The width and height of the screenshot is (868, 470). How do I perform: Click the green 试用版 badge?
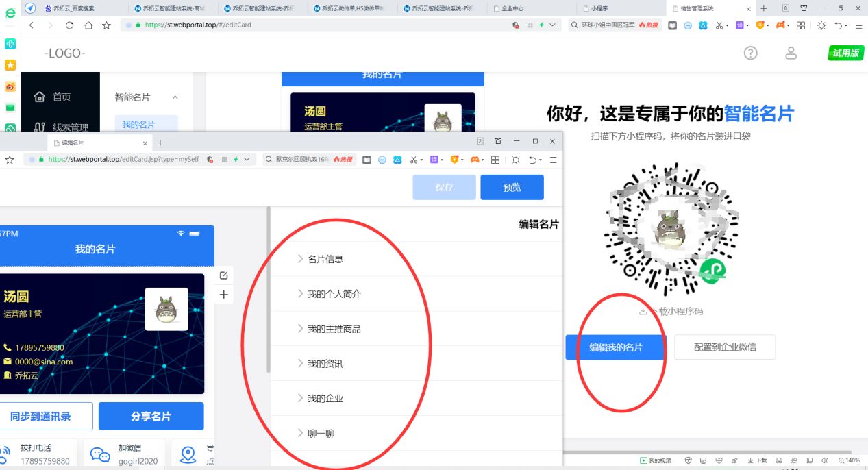845,53
